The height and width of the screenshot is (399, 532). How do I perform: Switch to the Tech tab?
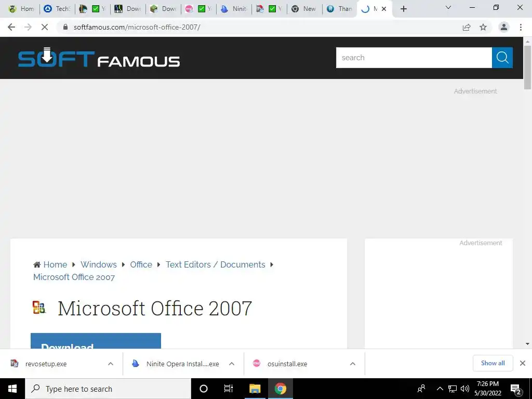click(x=57, y=9)
